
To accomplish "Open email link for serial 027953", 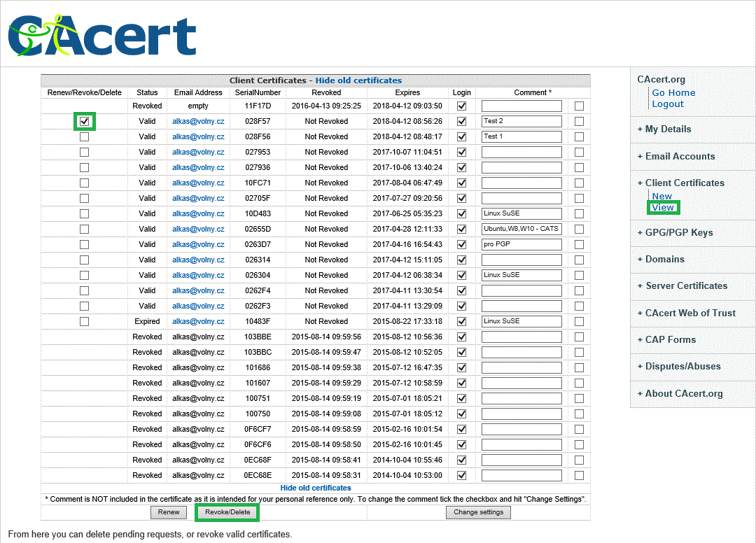I will (198, 152).
